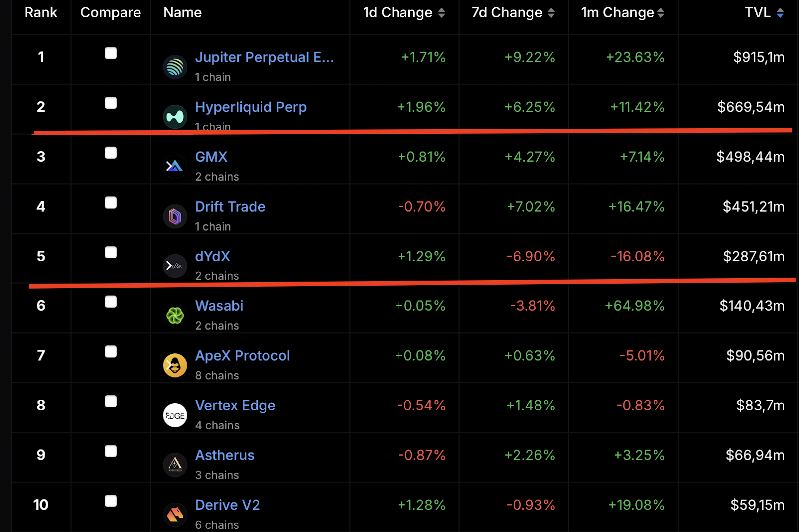Check the compare box for Derive V2
Screen dimensions: 799x532
point(111,501)
